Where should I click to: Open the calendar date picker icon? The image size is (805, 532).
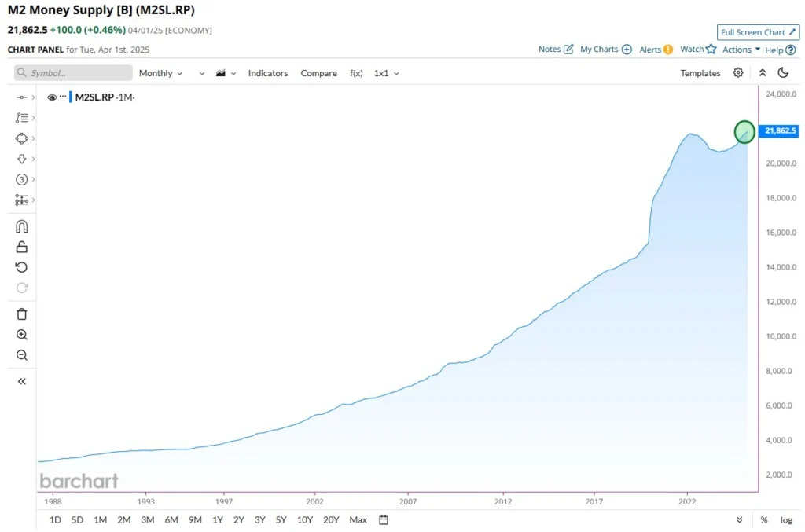click(x=383, y=519)
